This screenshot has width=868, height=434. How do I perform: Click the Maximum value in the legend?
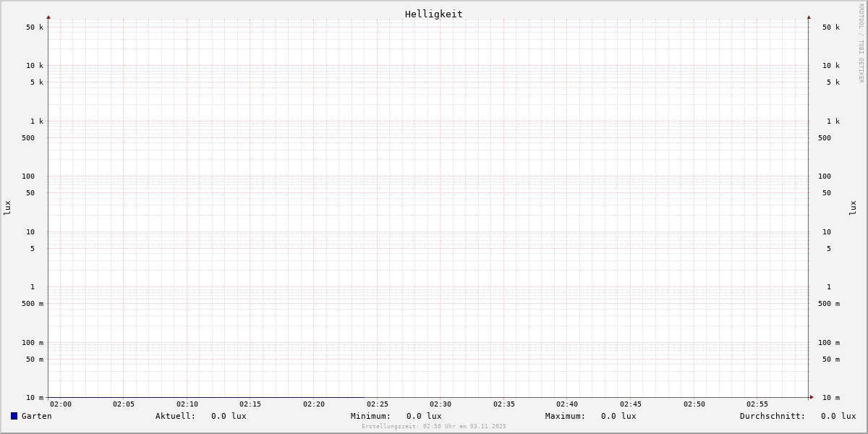pos(618,416)
